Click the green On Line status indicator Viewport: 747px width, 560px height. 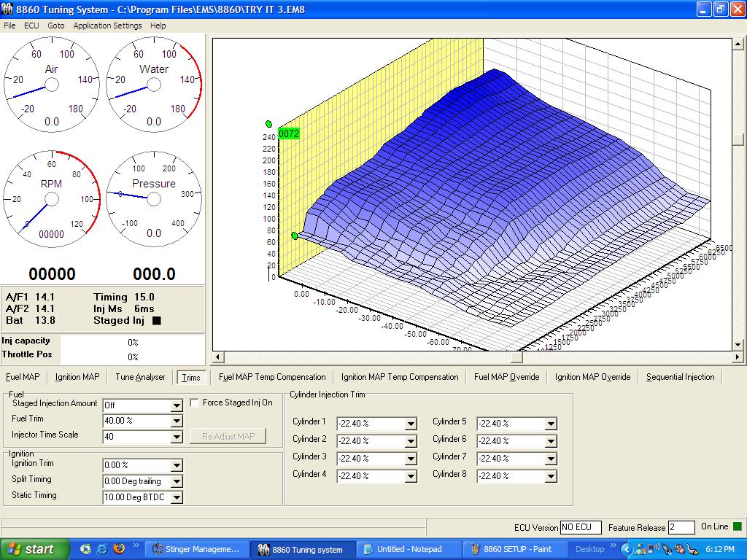tap(737, 526)
